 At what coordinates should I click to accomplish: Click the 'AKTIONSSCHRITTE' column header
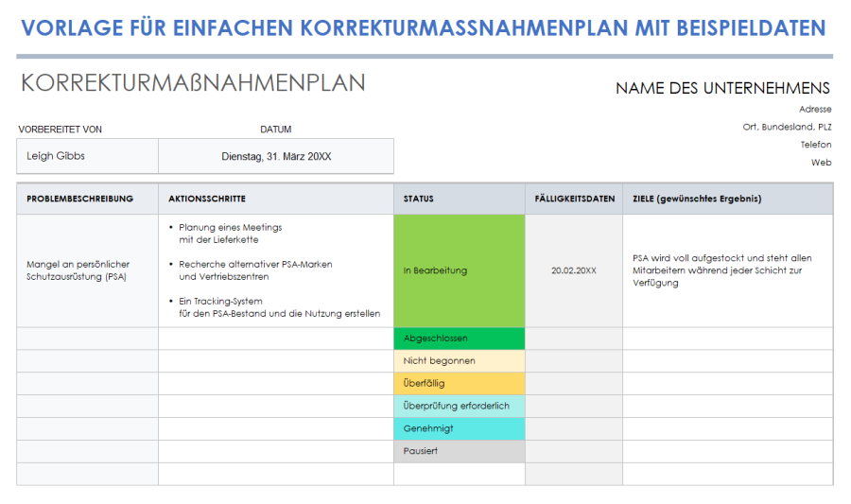[276, 199]
